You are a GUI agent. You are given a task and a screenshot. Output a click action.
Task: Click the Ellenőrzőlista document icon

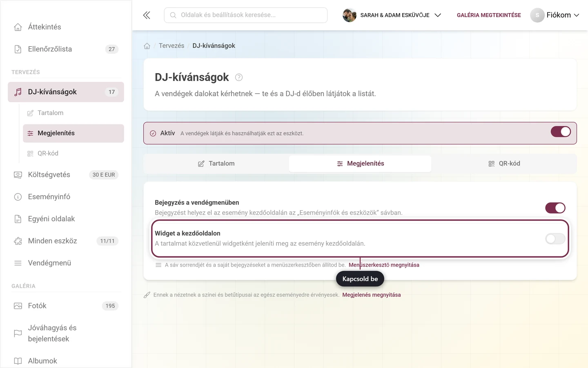click(18, 49)
